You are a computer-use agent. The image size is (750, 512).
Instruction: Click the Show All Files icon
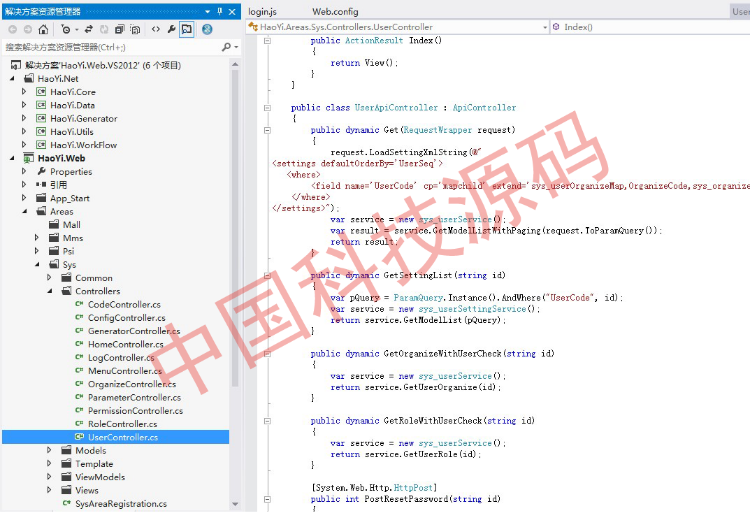[135, 30]
